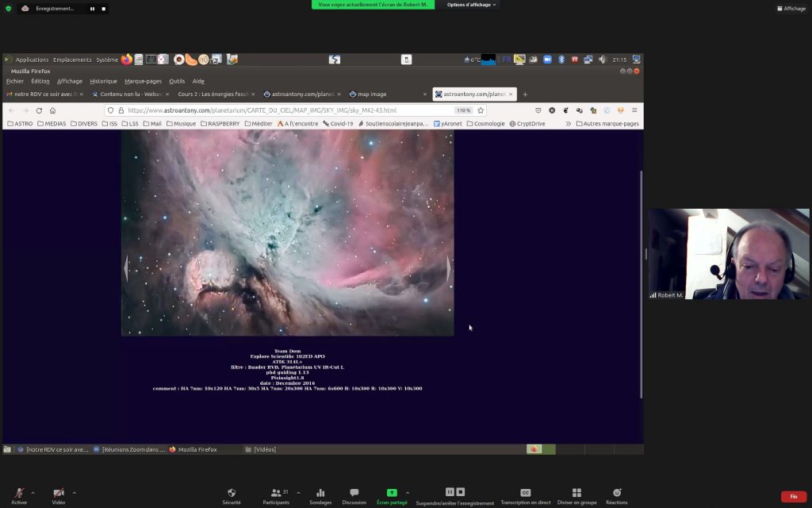Open the Fichier menu in Firefox

coord(15,82)
